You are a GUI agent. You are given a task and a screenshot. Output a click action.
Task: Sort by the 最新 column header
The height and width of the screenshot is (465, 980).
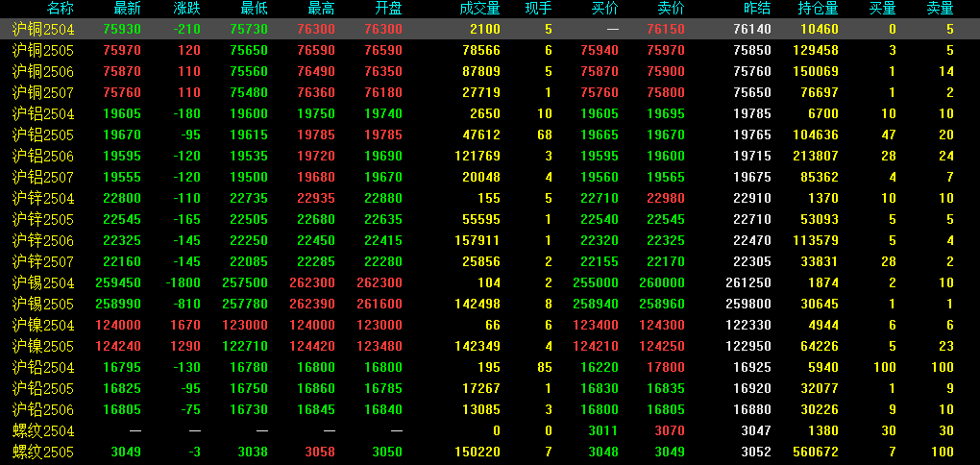click(x=128, y=9)
